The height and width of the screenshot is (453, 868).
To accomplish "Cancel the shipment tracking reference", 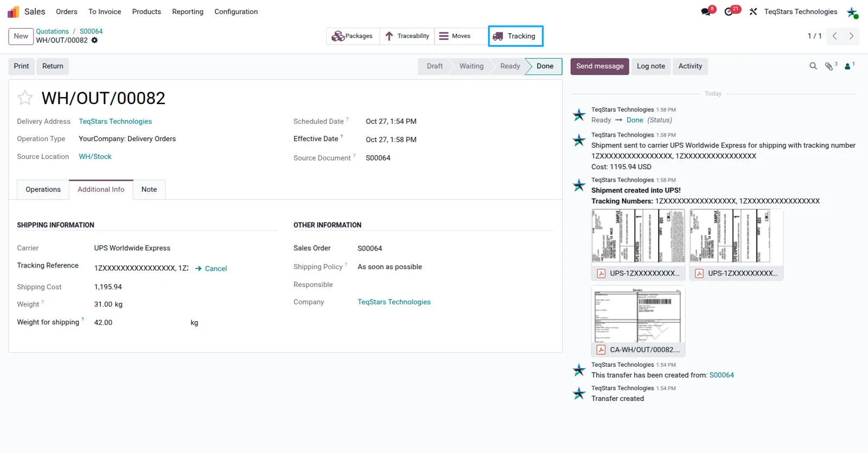I will point(211,269).
